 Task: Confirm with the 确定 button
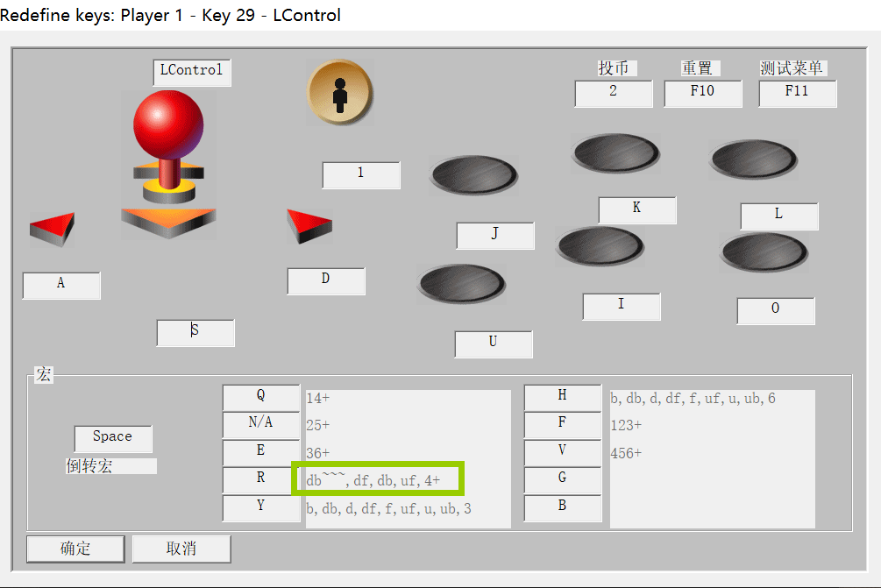(x=75, y=549)
